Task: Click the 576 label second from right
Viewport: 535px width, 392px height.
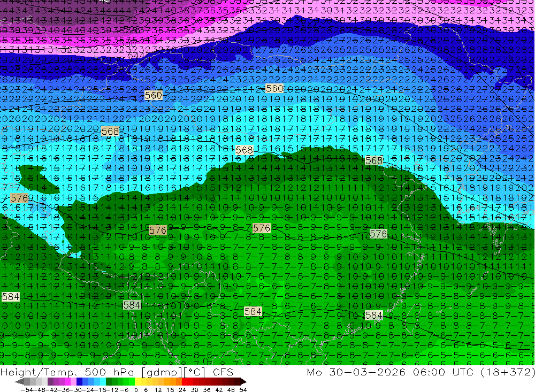Action: click(x=262, y=228)
